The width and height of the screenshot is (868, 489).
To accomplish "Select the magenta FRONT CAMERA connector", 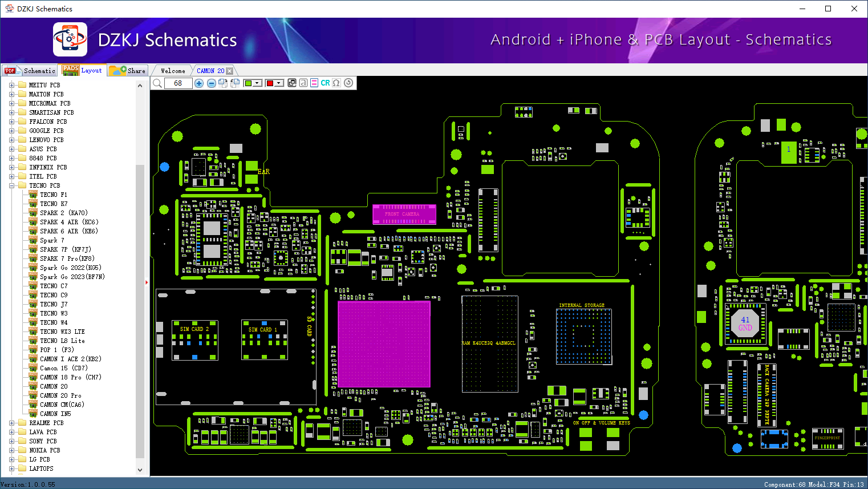I will [404, 214].
